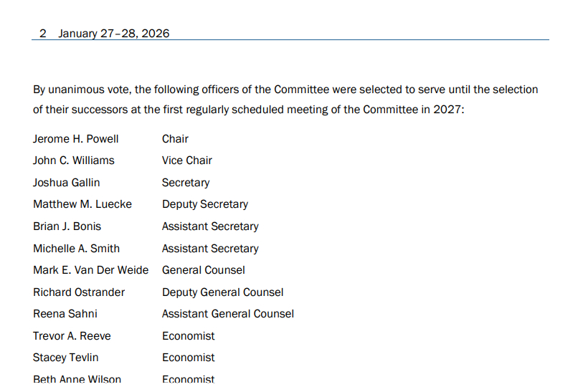Click the name Joshua Gallin
The image size is (578, 392).
point(66,183)
